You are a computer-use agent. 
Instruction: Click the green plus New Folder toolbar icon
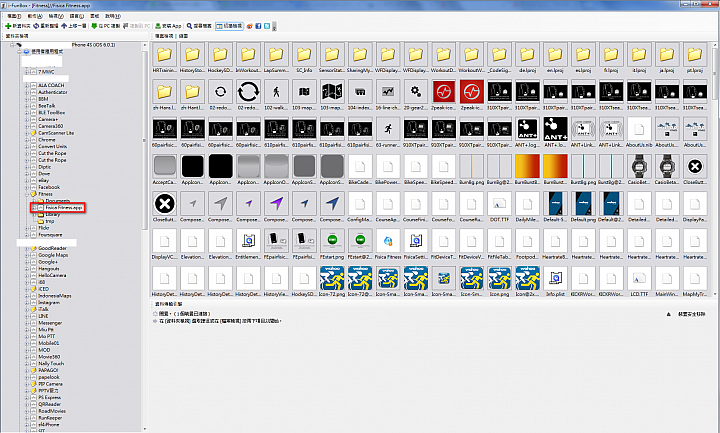click(8, 26)
